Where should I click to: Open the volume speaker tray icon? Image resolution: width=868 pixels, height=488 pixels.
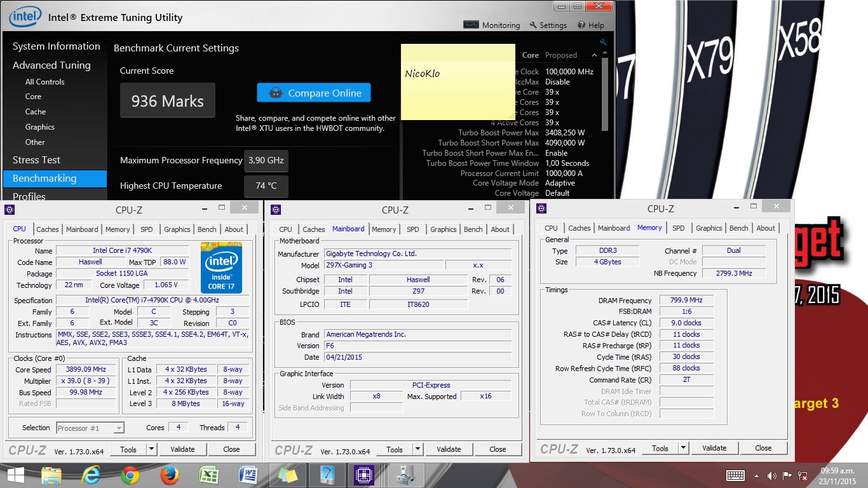click(772, 475)
